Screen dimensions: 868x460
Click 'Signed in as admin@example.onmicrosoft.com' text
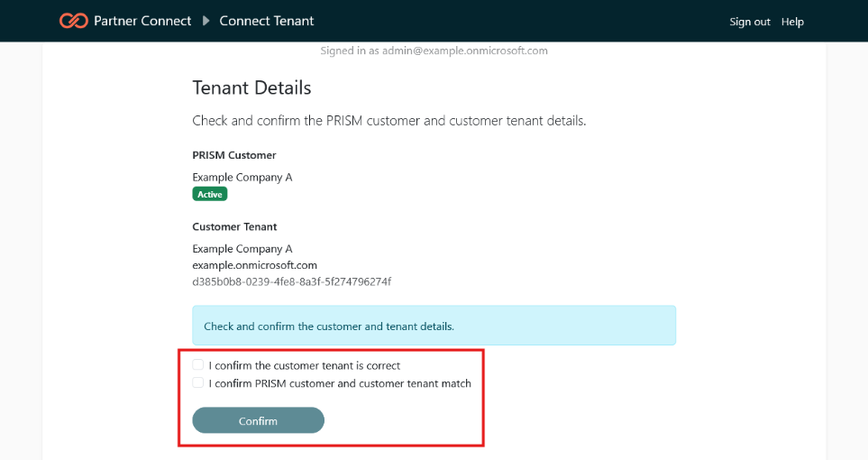click(x=434, y=51)
